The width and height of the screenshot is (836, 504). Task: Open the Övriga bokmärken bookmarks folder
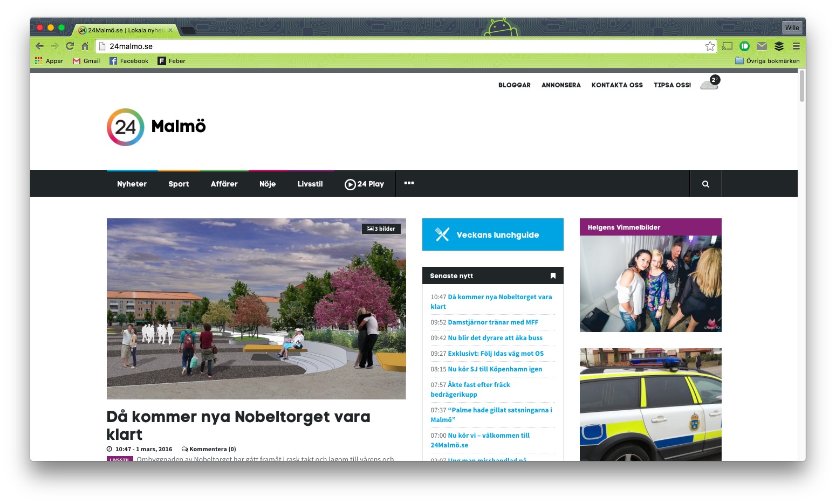point(767,61)
